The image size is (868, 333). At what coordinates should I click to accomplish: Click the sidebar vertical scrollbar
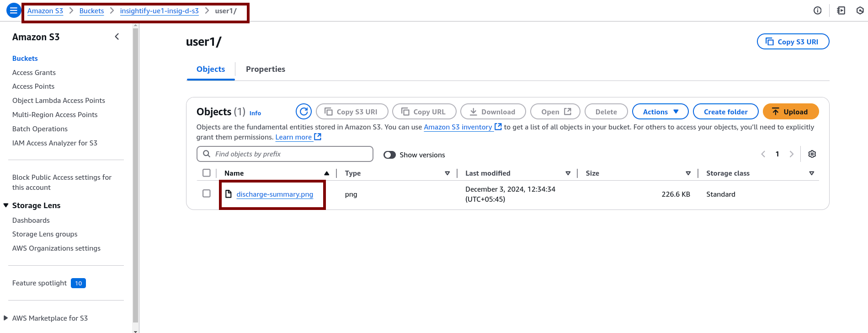click(135, 175)
